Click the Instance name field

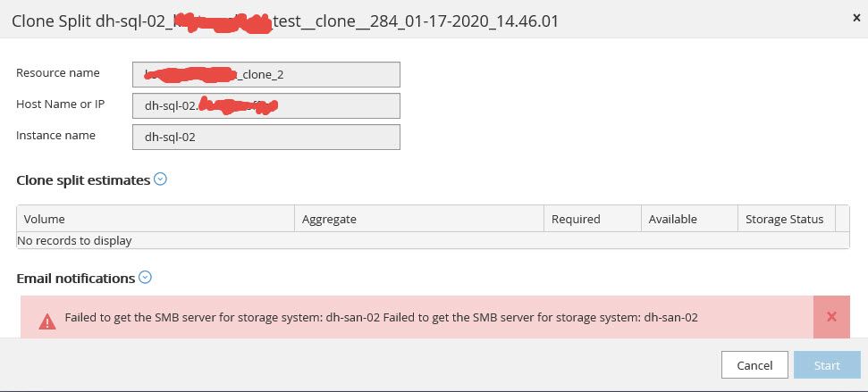(x=265, y=137)
